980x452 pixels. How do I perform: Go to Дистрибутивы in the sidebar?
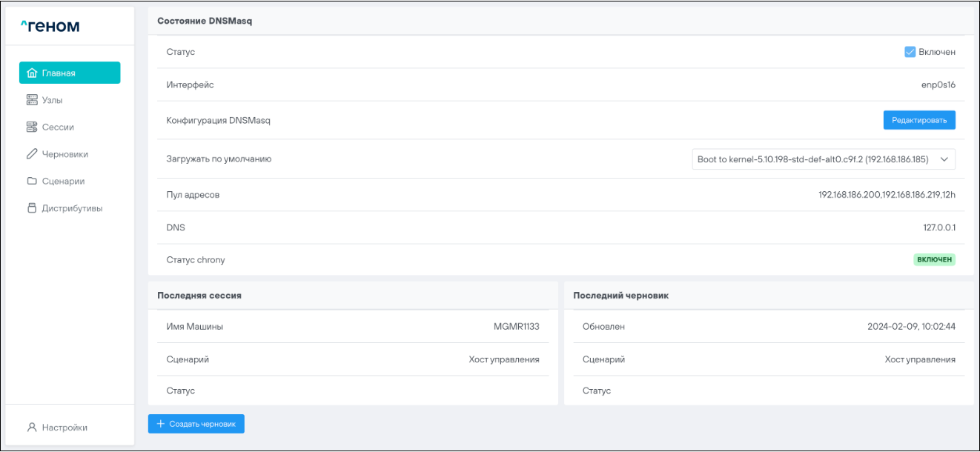tap(71, 208)
